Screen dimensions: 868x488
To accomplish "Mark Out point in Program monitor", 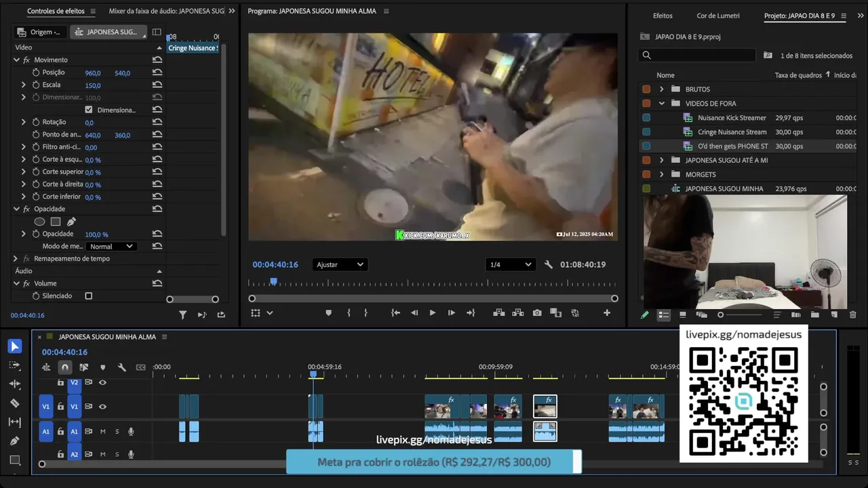I will (366, 313).
